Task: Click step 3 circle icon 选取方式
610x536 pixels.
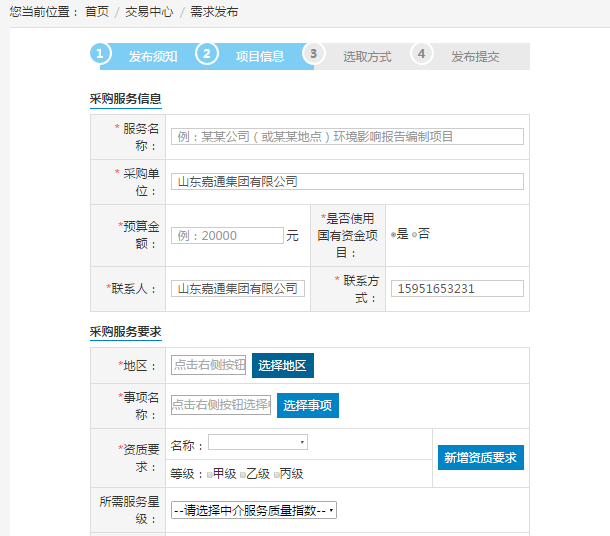Action: (314, 54)
